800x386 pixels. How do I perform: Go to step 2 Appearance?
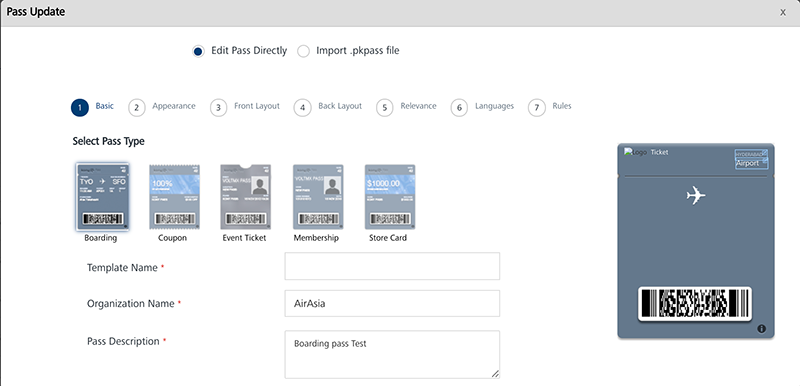pos(162,107)
